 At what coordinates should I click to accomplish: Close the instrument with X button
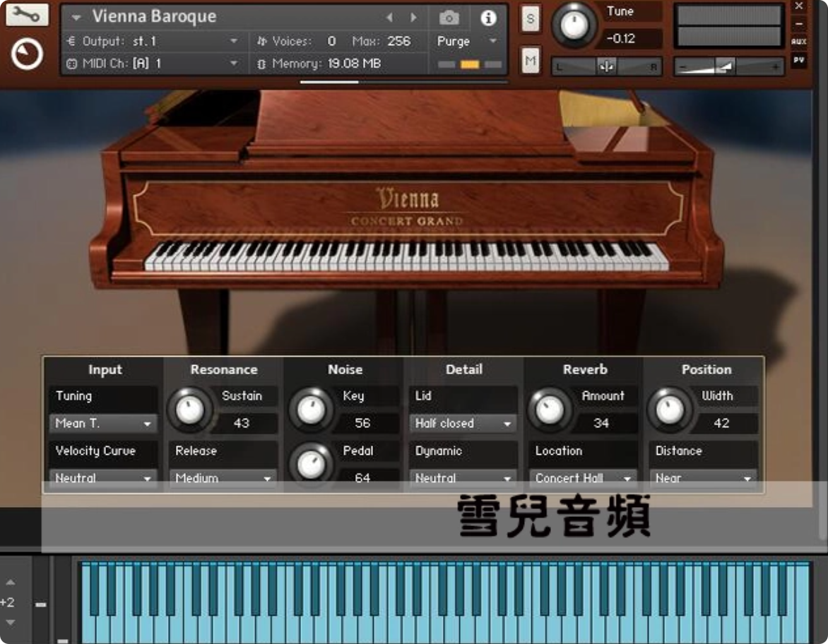coord(798,6)
